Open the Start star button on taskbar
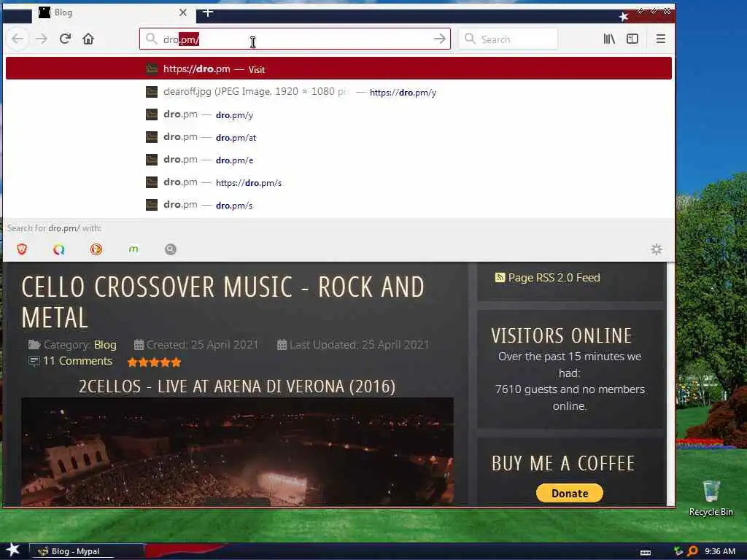This screenshot has height=560, width=747. 12,550
